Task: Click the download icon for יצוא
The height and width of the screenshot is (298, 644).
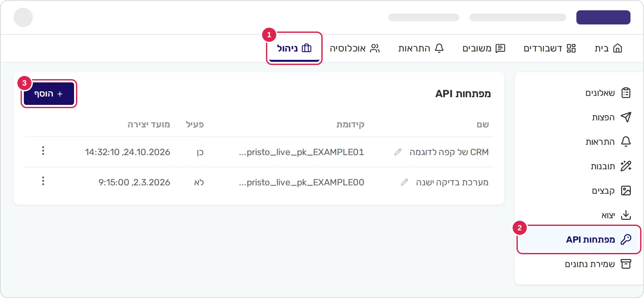Action: coord(626,215)
